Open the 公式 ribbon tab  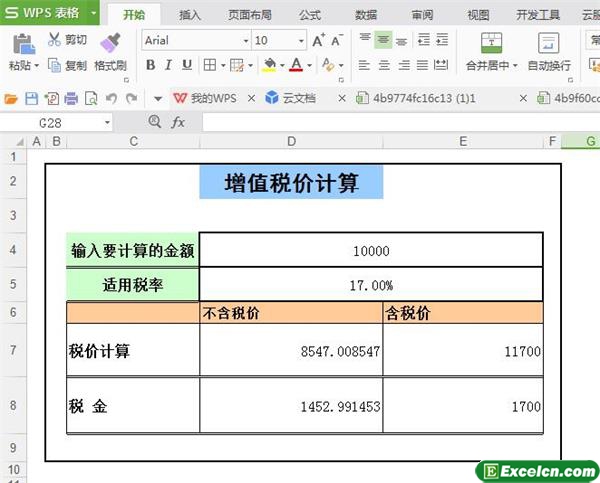(310, 15)
